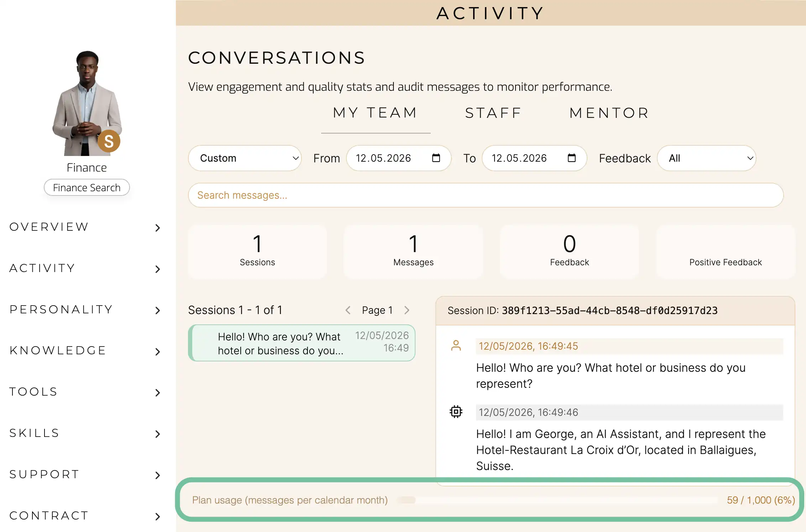The width and height of the screenshot is (806, 532).
Task: Click the user message 'Hello! Who are you?' in conversation panel
Action: (x=611, y=376)
